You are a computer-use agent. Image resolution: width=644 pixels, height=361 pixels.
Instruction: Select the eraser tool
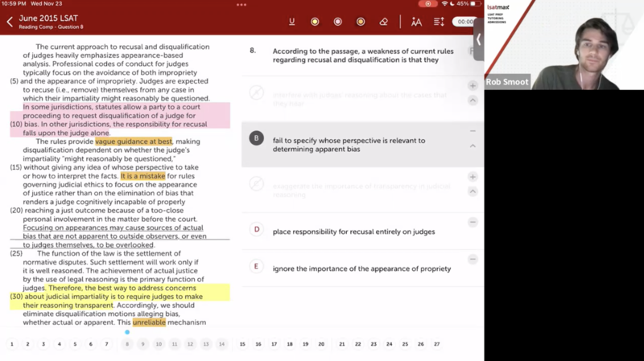coord(384,22)
